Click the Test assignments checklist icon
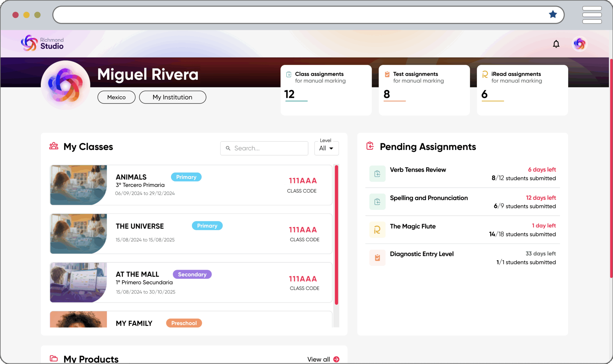The width and height of the screenshot is (613, 364). tap(387, 74)
